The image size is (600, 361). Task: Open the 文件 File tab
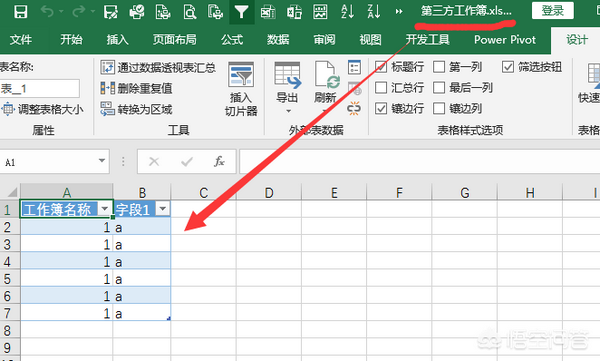point(21,40)
